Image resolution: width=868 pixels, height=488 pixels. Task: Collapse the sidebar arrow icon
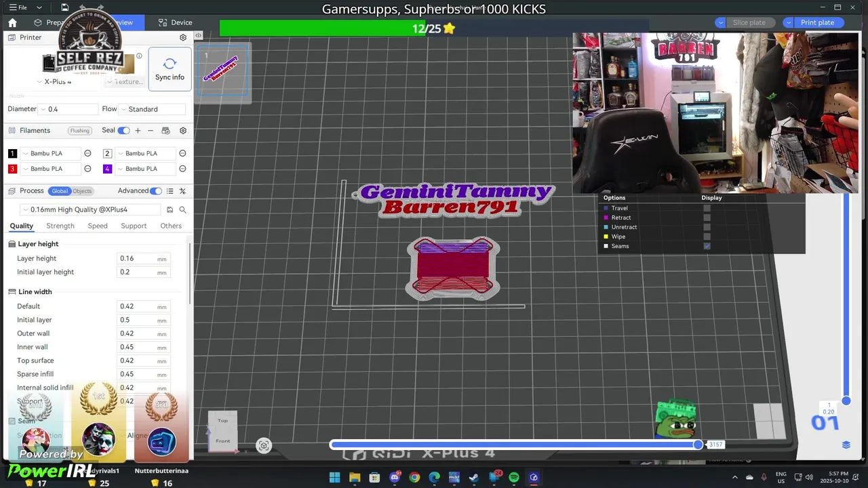pos(198,35)
